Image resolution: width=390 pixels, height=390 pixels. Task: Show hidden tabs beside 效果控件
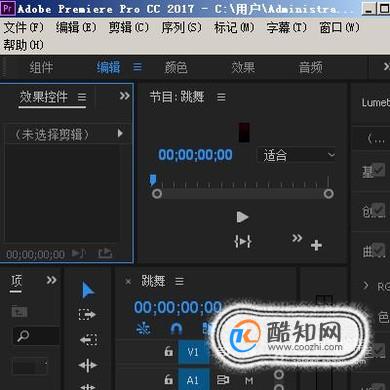pyautogui.click(x=124, y=96)
